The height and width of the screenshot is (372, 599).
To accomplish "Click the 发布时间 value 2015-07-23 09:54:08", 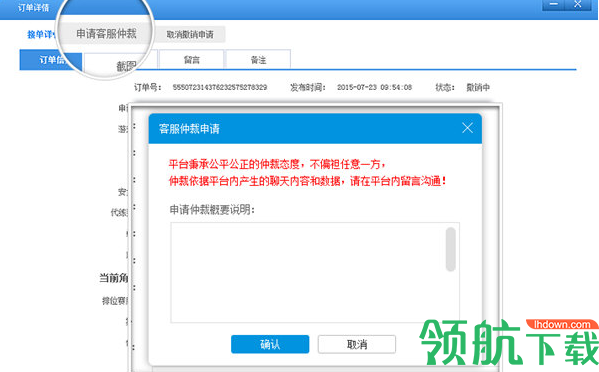I will (374, 87).
